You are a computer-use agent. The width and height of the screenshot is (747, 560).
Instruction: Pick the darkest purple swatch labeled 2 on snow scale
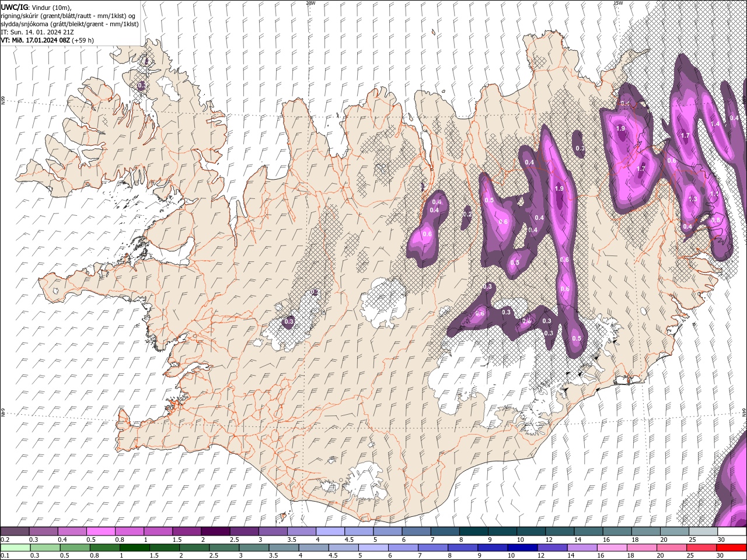click(x=215, y=531)
